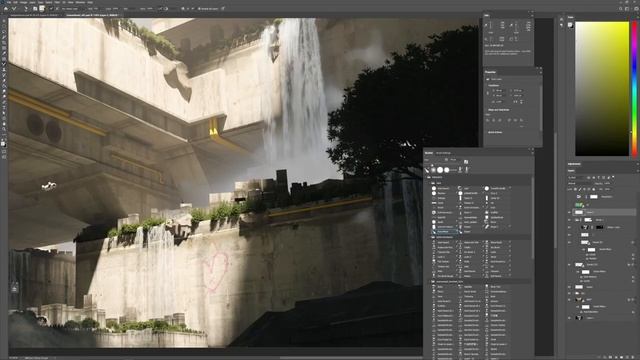Open the File menu
Screen dimensions: 640x360
click(x=9, y=2)
